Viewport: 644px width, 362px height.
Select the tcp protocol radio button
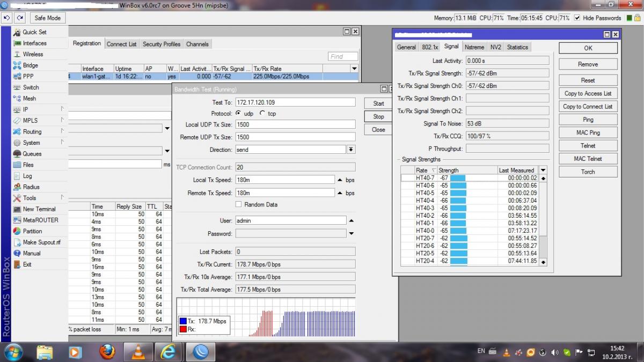[262, 114]
